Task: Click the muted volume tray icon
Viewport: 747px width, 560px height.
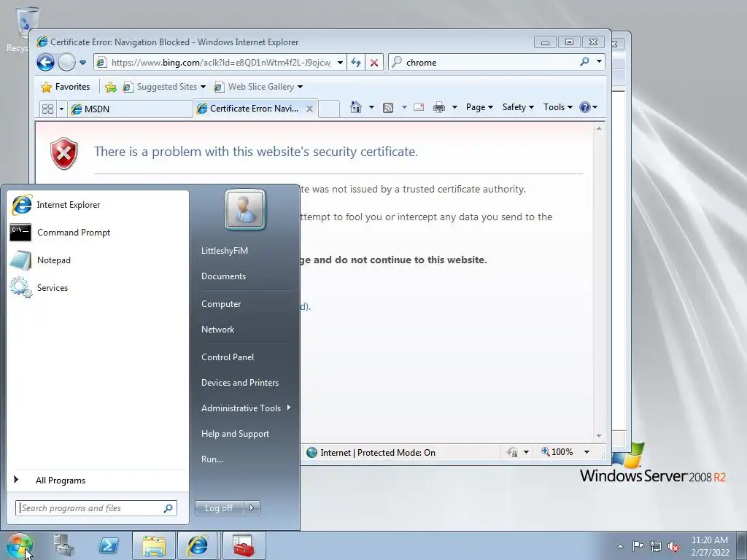Action: pos(673,546)
